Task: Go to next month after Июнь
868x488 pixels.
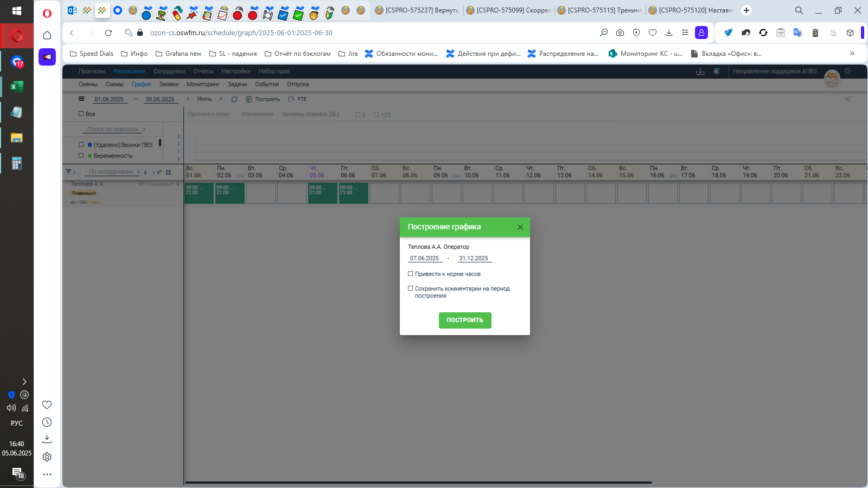Action: [x=220, y=99]
